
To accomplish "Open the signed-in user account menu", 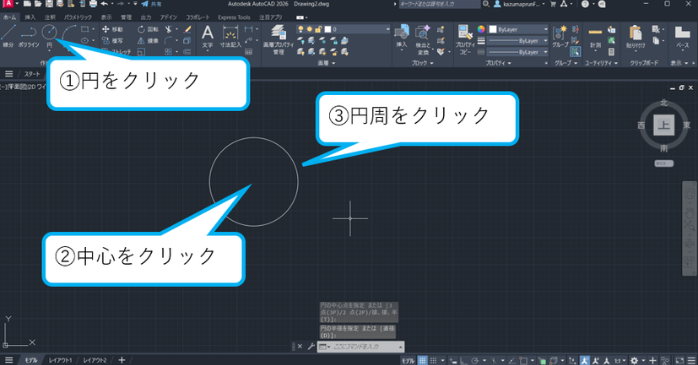I will [519, 4].
